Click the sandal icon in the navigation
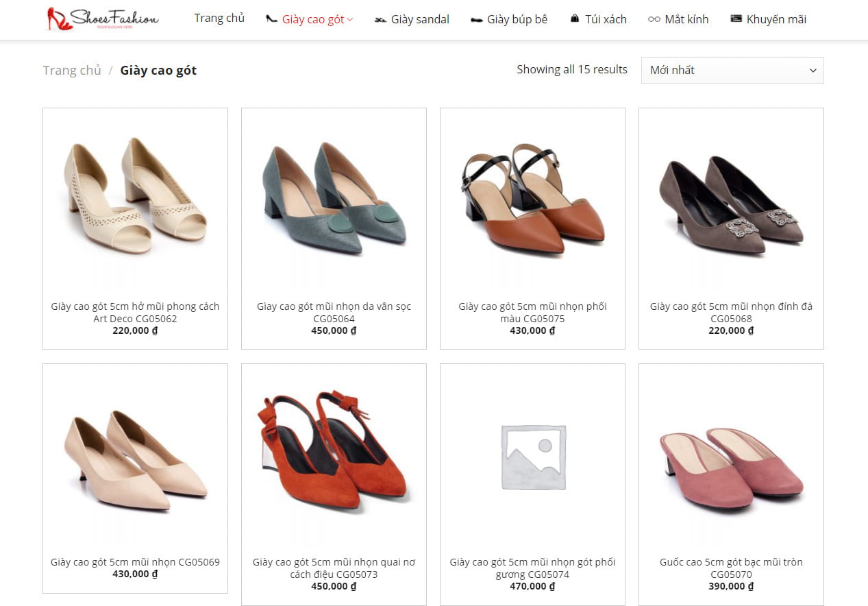Viewport: 868px width, 606px height. coord(381,20)
